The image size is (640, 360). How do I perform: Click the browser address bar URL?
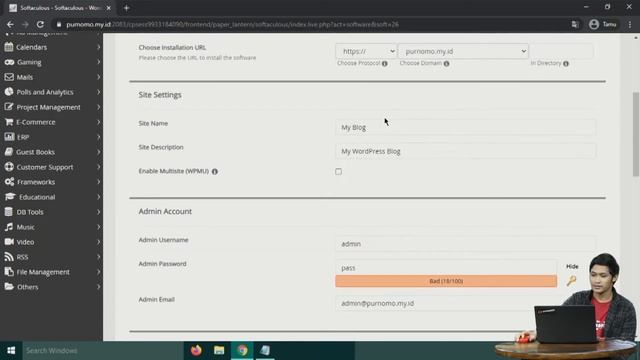[232, 24]
